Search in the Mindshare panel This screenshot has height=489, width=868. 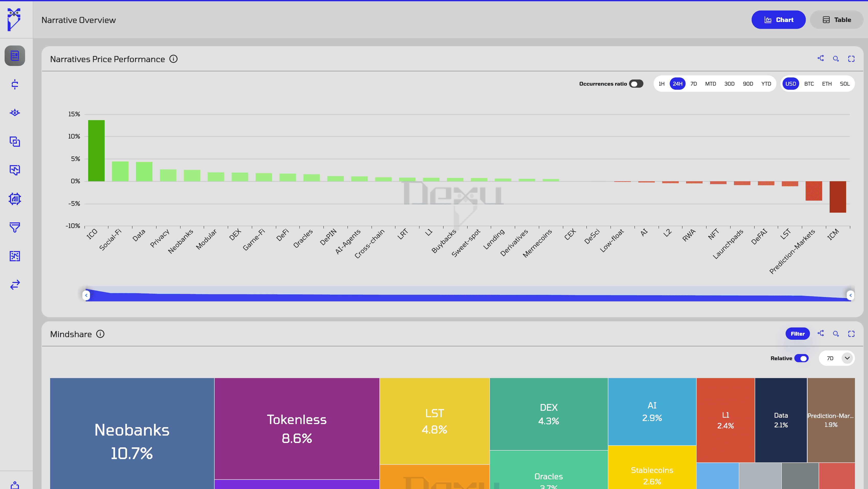tap(836, 334)
